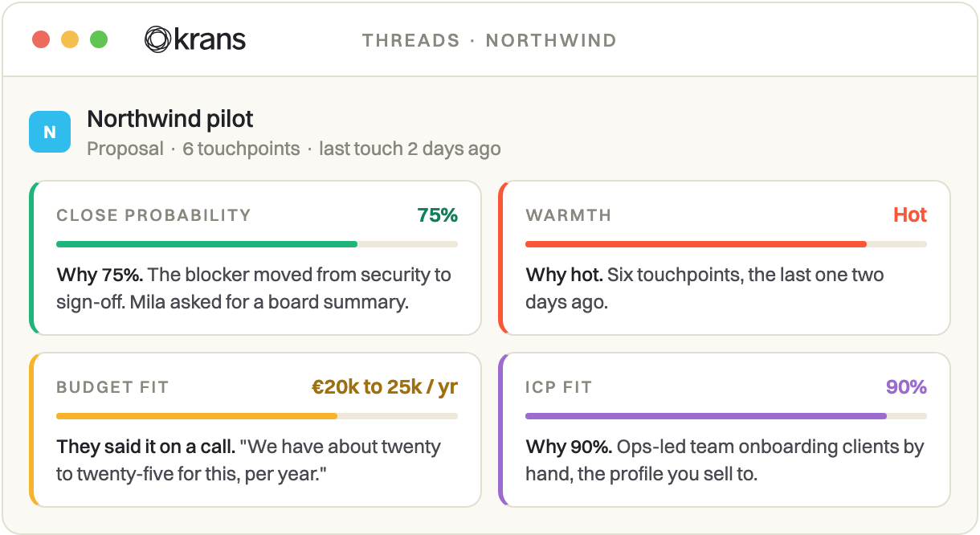The image size is (980, 535).
Task: Click the 'WARMTH' card label
Action: 569,215
